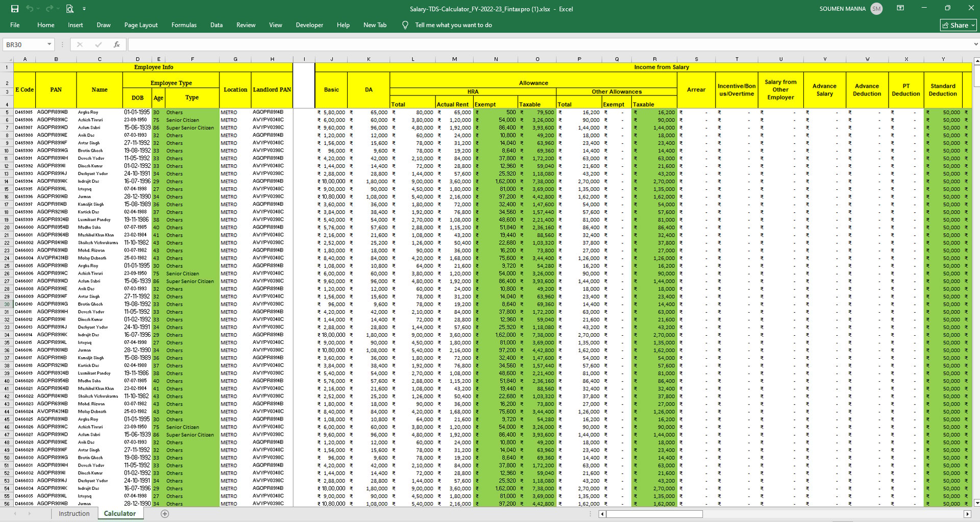Click the Insert Function fx icon
Viewport: 980px width, 522px height.
117,45
